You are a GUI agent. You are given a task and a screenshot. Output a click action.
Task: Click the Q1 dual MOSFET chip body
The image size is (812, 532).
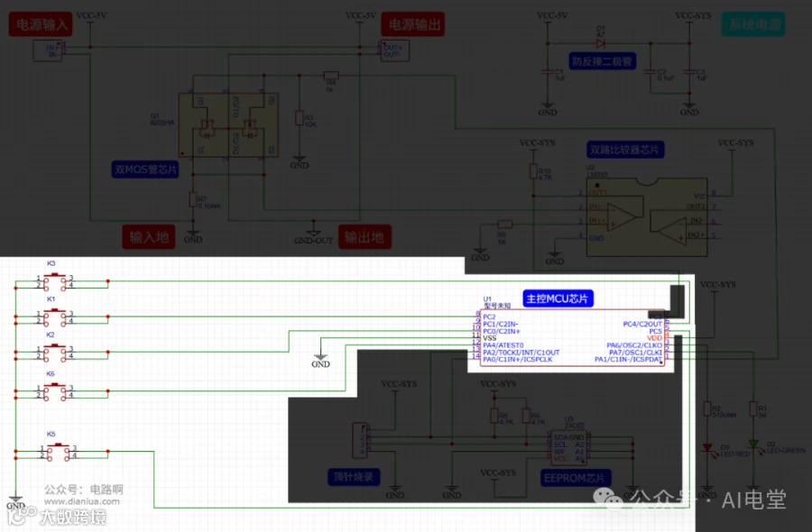tap(228, 124)
